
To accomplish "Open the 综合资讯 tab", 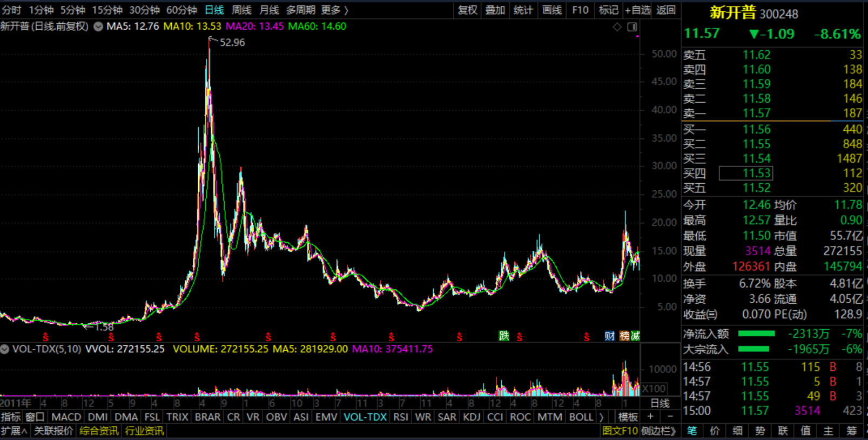I will (99, 431).
